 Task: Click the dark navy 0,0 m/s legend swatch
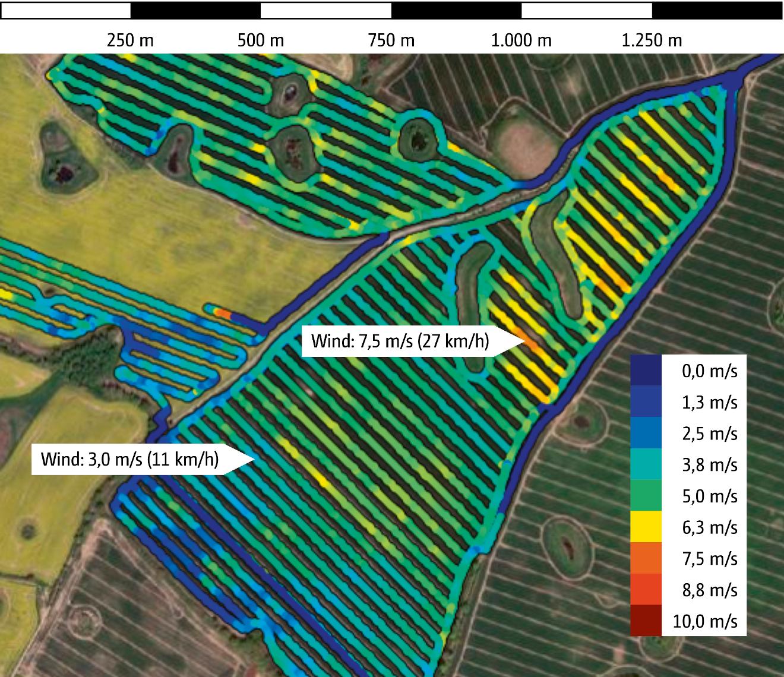point(646,371)
